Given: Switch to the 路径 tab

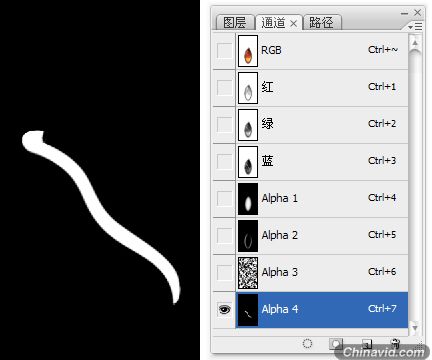Looking at the screenshot, I should click(x=322, y=23).
